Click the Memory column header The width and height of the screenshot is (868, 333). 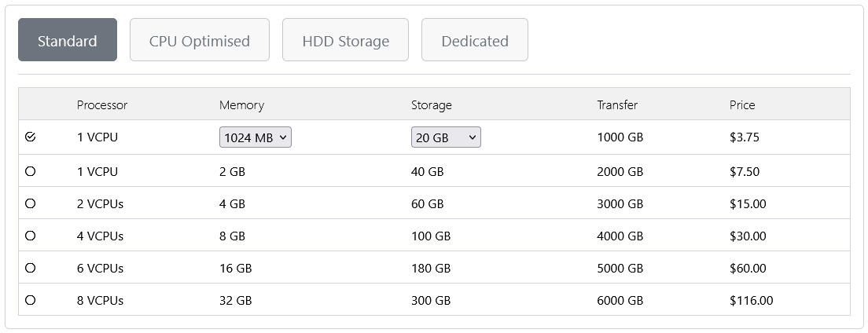(x=241, y=104)
